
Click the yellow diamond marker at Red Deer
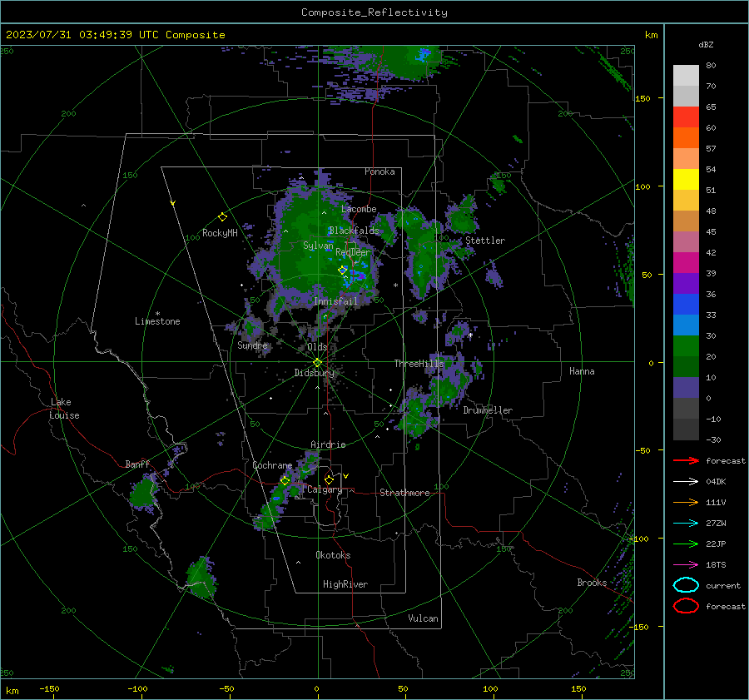click(x=343, y=270)
